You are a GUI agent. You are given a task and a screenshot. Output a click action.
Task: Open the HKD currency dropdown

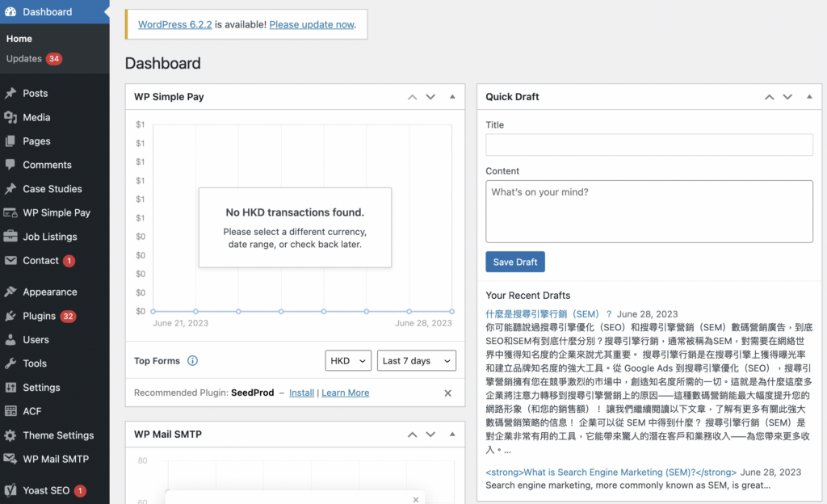click(348, 361)
